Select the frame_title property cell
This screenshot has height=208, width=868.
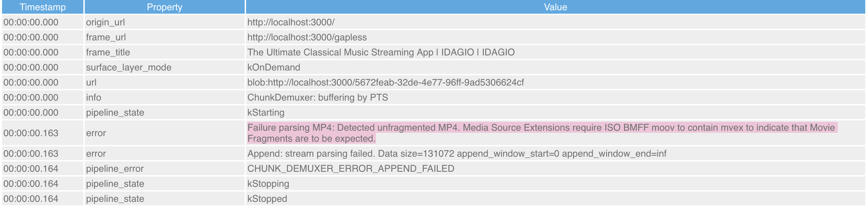point(108,52)
